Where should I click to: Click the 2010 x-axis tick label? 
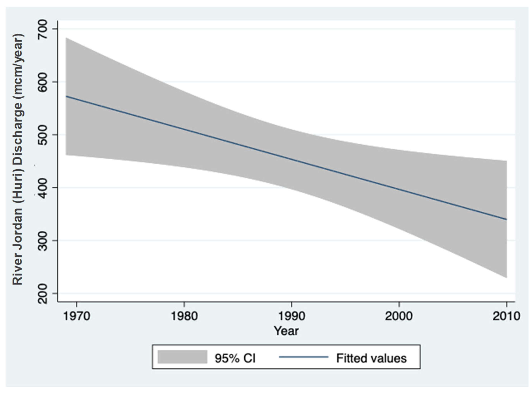tap(506, 316)
